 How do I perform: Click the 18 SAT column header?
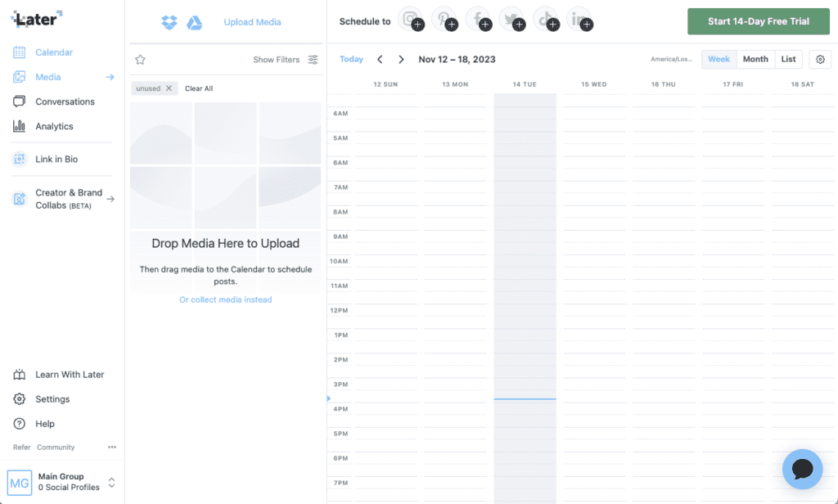(x=803, y=84)
